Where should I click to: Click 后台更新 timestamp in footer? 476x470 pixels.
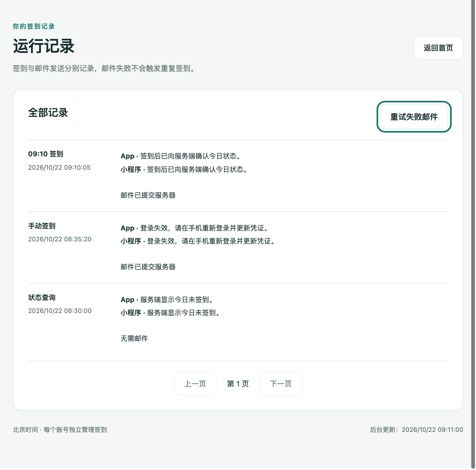[x=416, y=430]
